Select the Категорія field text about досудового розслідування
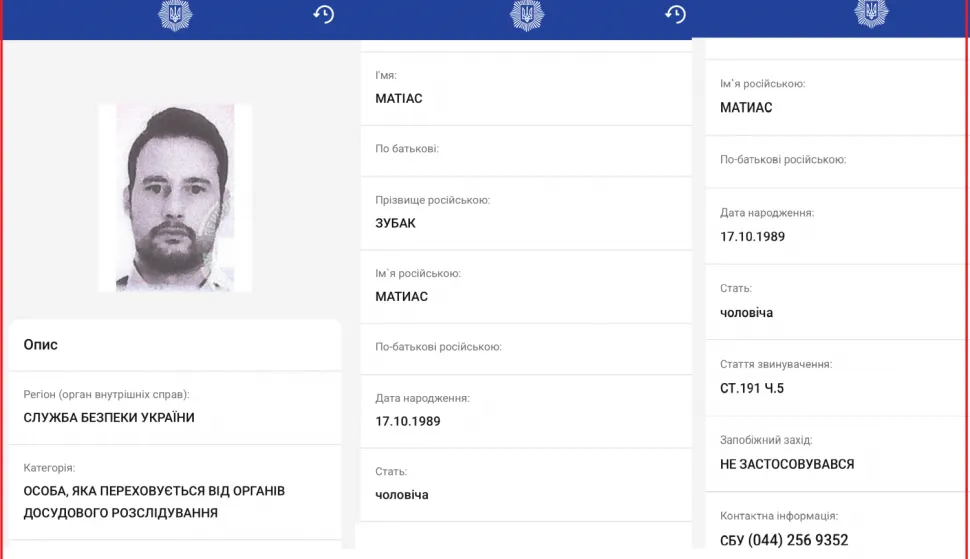Viewport: 970px width, 559px height. 154,502
